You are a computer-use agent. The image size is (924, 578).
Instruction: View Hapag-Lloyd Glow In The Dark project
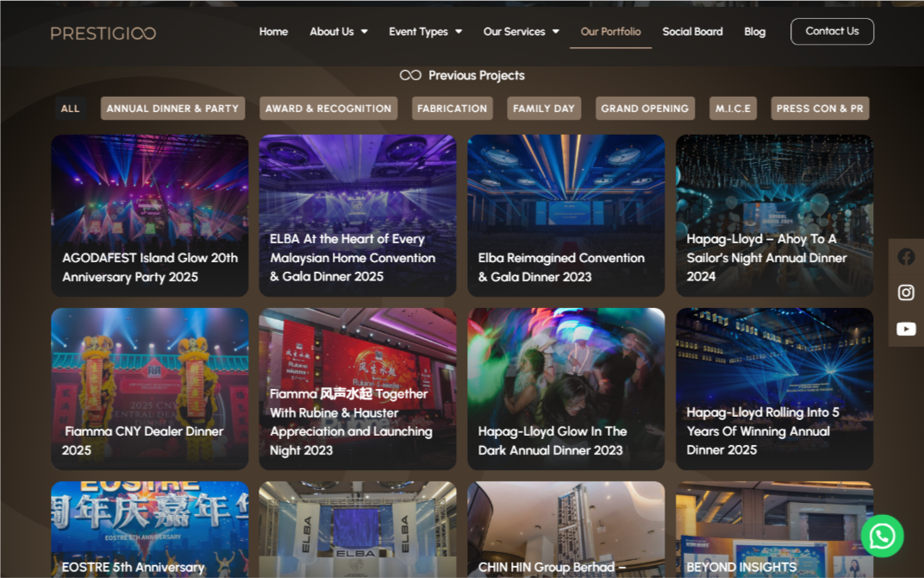[565, 388]
